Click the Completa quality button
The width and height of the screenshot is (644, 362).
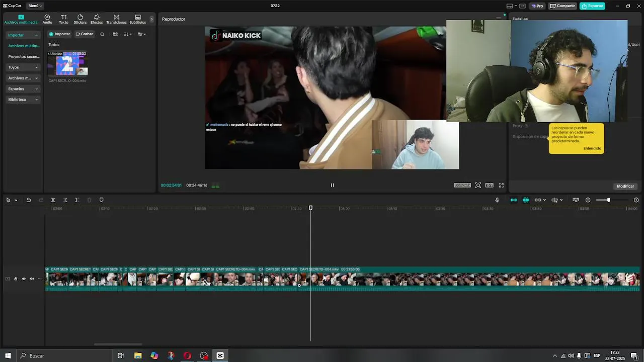[x=462, y=185]
